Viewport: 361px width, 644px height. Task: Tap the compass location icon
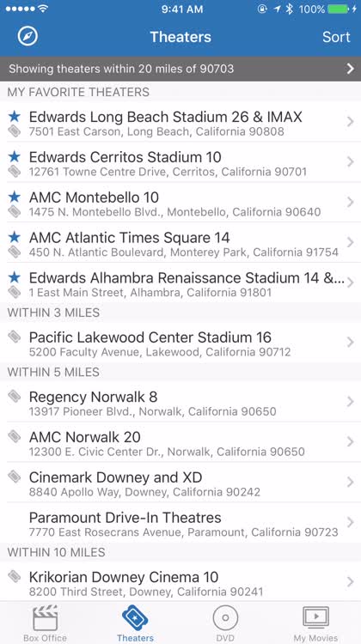pyautogui.click(x=28, y=37)
